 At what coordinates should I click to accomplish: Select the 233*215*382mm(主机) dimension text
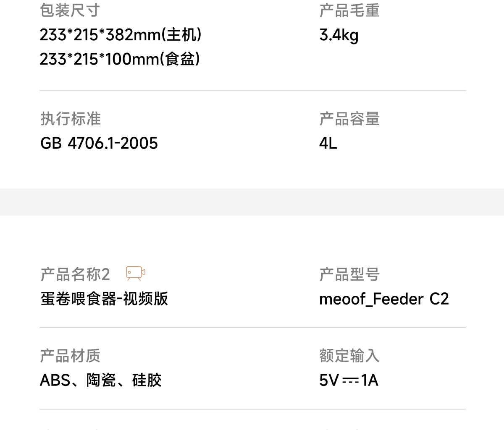click(x=121, y=35)
